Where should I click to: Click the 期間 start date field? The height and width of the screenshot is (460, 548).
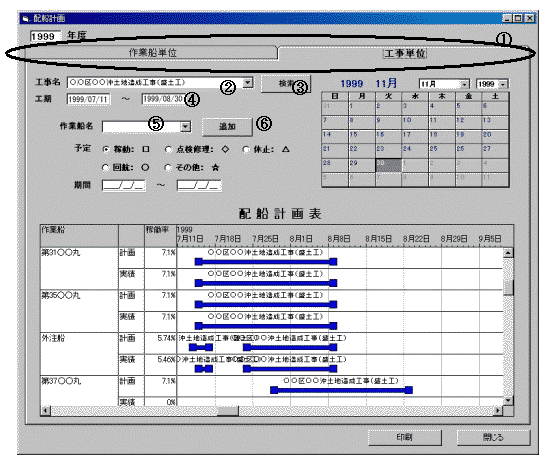pyautogui.click(x=124, y=185)
